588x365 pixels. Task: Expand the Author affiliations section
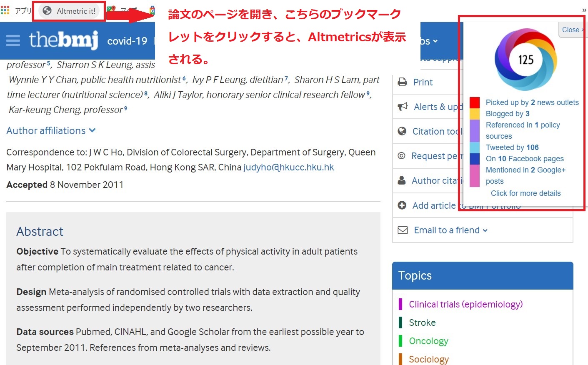tap(51, 131)
